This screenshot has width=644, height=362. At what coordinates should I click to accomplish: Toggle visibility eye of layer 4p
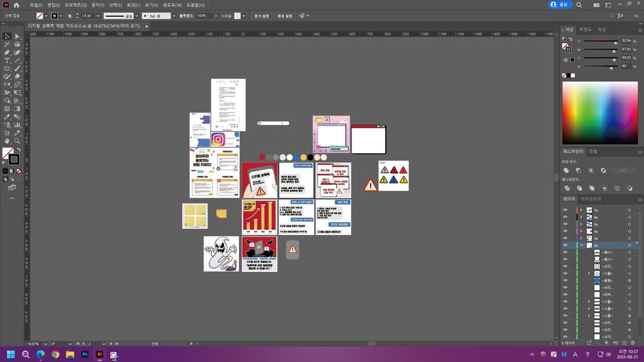pos(565,231)
